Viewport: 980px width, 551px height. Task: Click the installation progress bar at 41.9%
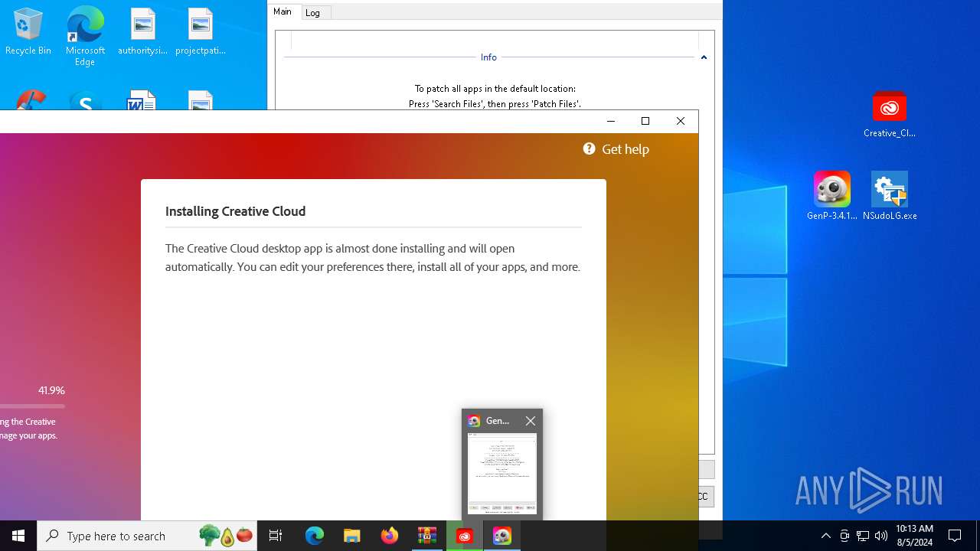tap(32, 406)
